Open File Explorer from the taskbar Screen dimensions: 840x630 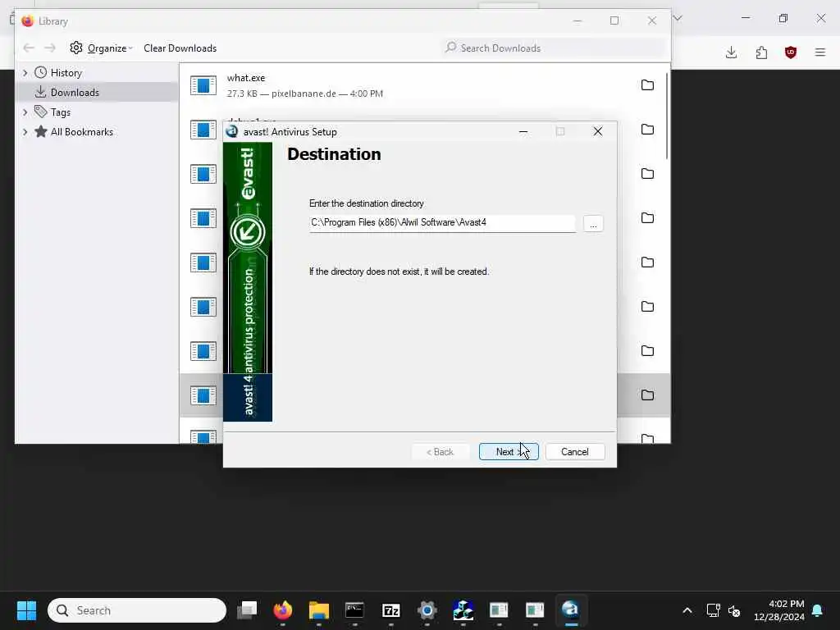(319, 610)
